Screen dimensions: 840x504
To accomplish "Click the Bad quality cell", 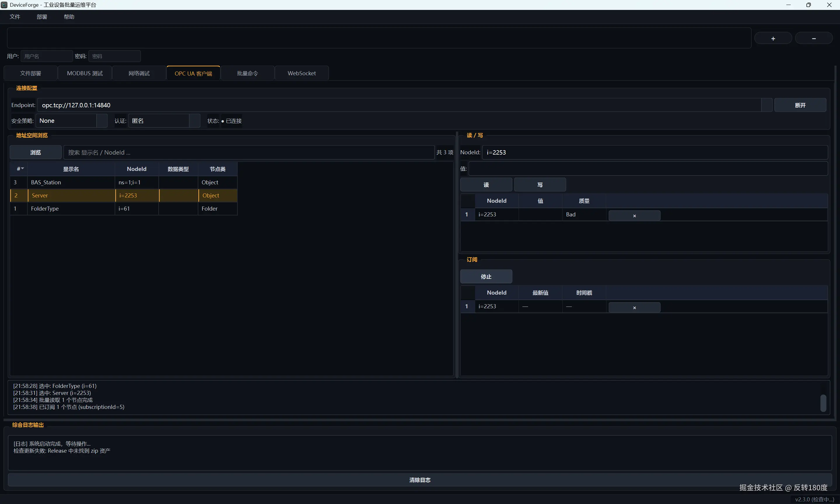I will (584, 214).
